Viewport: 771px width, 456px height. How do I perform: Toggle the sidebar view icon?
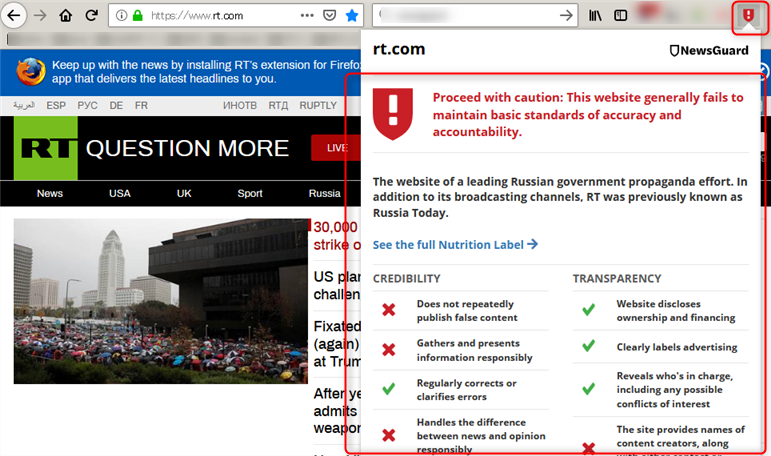click(621, 15)
